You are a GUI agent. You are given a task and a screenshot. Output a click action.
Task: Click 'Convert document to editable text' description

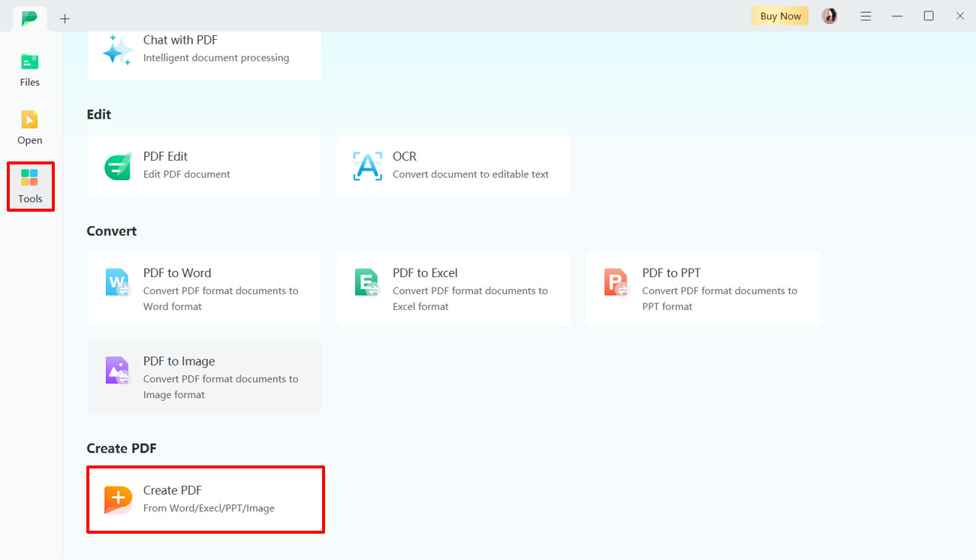point(471,174)
